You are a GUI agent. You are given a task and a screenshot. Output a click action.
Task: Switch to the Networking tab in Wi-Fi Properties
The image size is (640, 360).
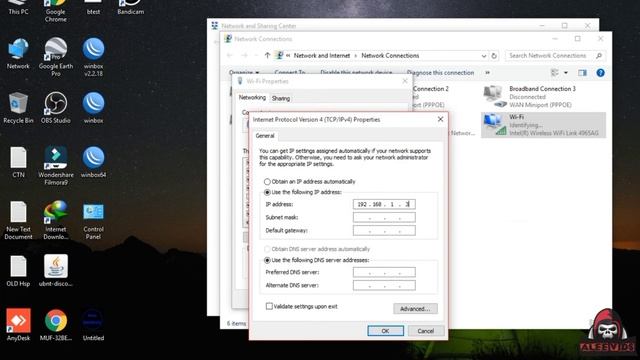[252, 98]
